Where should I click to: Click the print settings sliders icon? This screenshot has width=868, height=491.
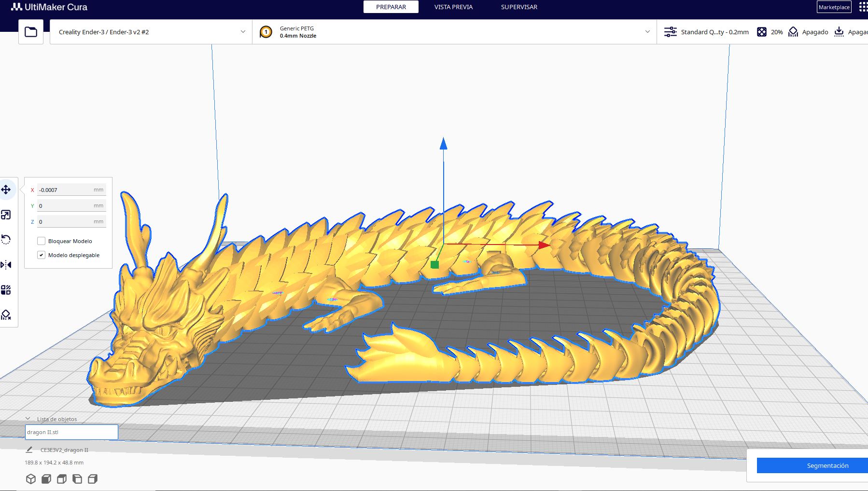(671, 32)
